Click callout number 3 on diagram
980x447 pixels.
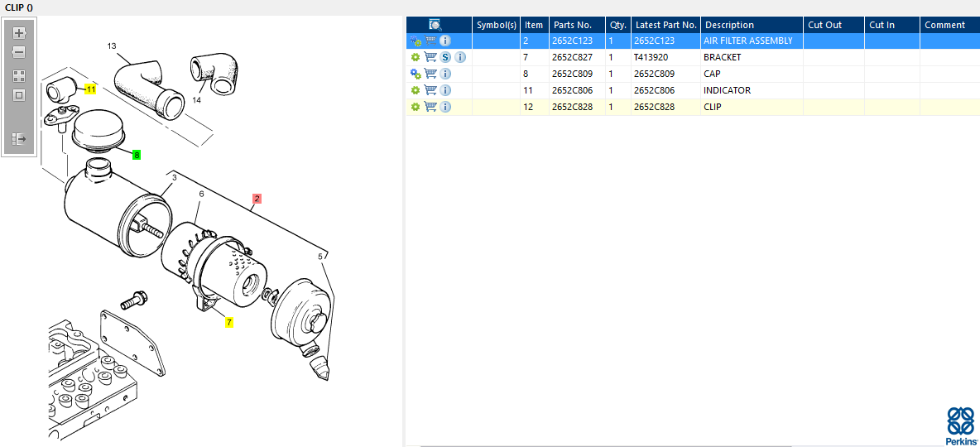coord(175,178)
